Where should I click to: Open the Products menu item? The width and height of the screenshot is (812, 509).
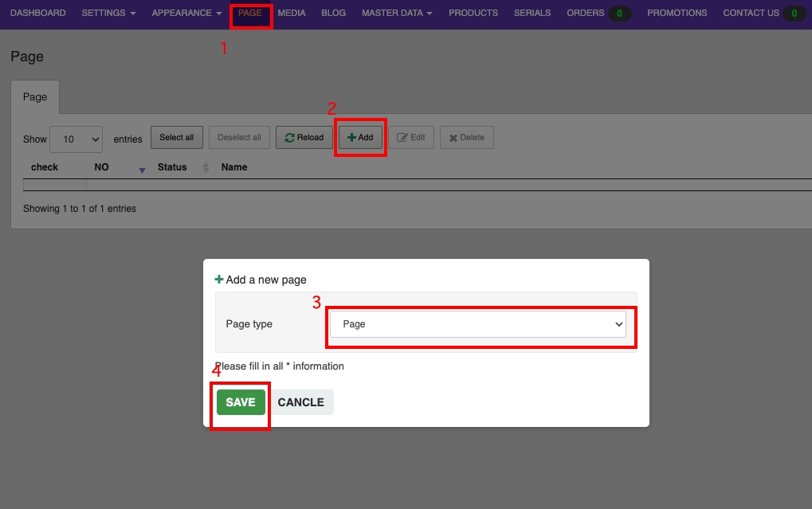[x=473, y=14]
